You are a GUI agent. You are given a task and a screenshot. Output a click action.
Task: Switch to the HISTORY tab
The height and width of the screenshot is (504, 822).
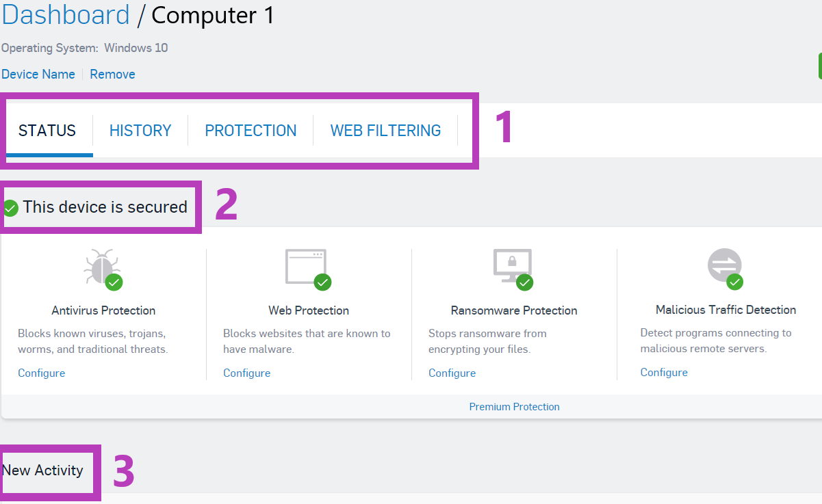click(140, 131)
